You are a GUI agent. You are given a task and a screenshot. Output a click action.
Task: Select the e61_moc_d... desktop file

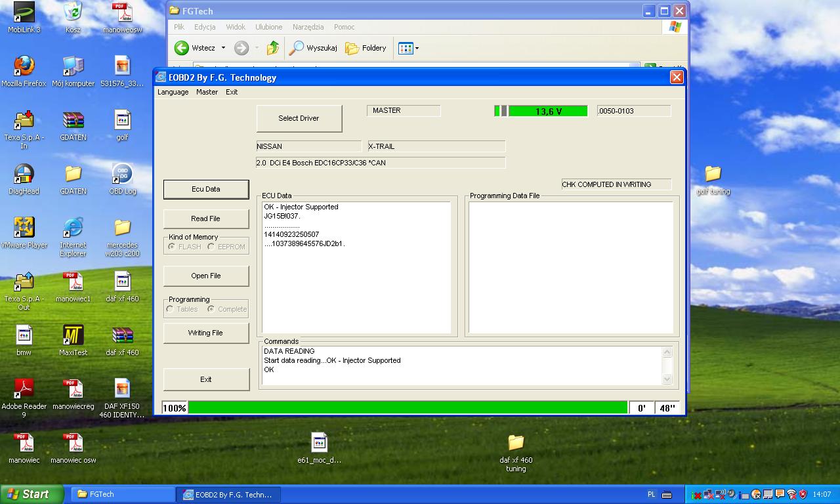(319, 448)
